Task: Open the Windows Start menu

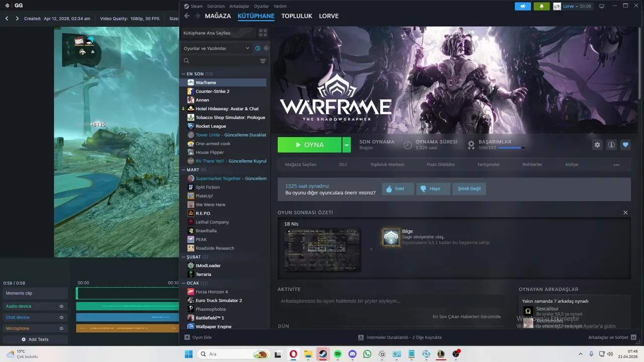Action: [189, 354]
